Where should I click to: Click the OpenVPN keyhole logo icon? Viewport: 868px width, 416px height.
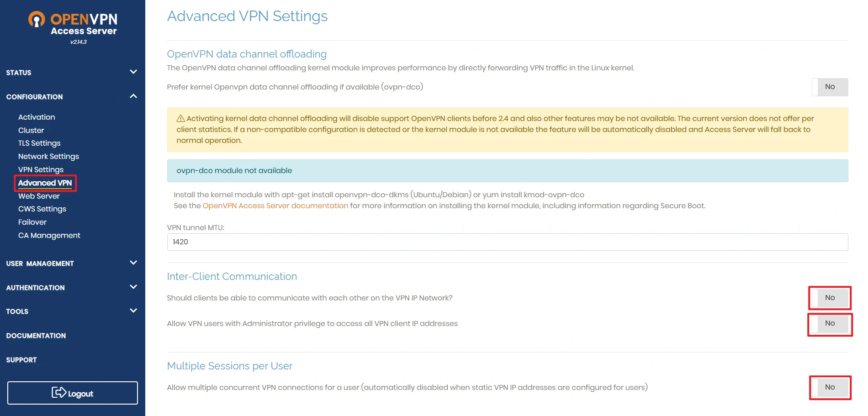tap(37, 19)
